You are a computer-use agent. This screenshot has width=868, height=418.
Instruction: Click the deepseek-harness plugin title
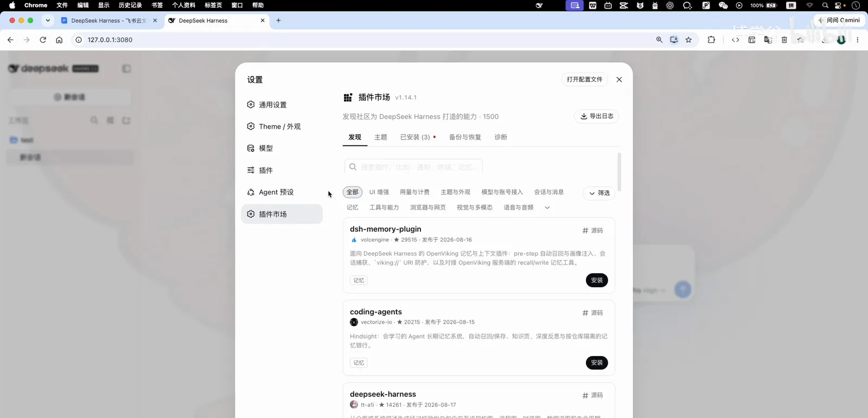point(383,394)
